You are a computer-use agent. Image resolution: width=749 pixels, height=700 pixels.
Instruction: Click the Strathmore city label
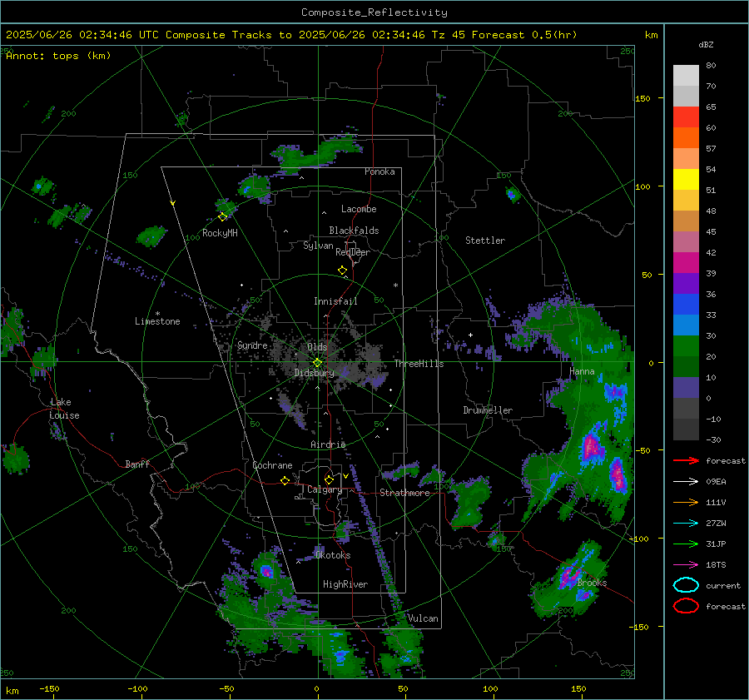404,493
